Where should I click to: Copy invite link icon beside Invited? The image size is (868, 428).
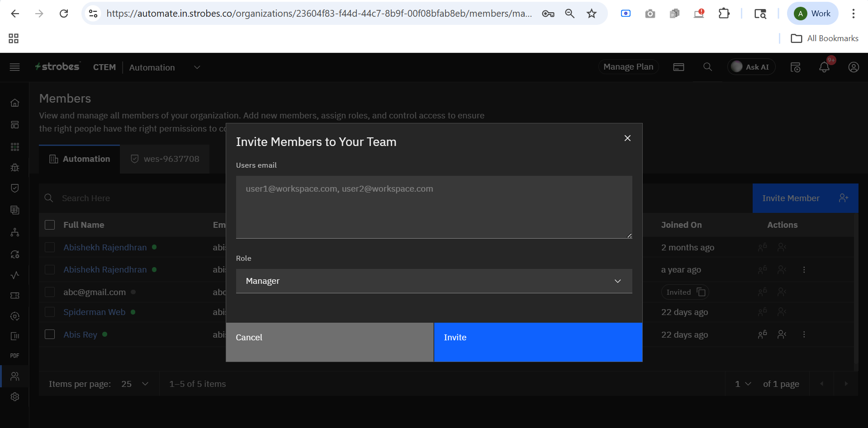tap(701, 292)
